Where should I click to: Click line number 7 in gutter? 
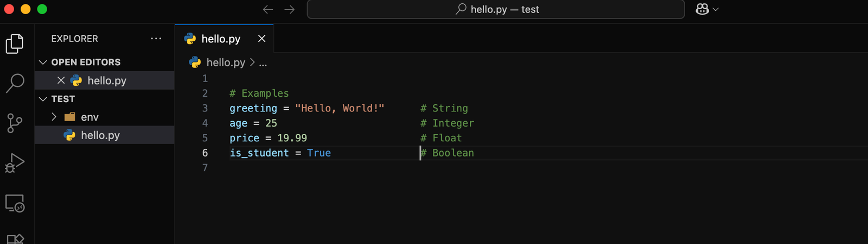tap(205, 168)
